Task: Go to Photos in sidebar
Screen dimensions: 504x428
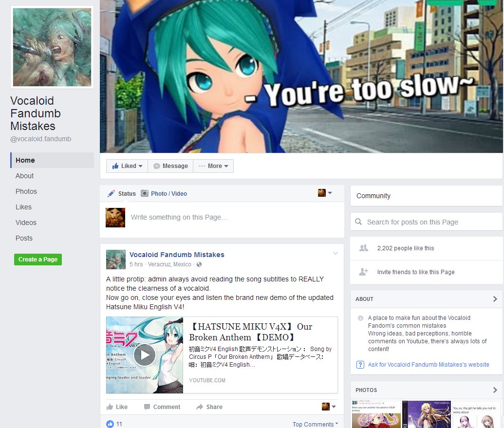Action: click(x=26, y=191)
